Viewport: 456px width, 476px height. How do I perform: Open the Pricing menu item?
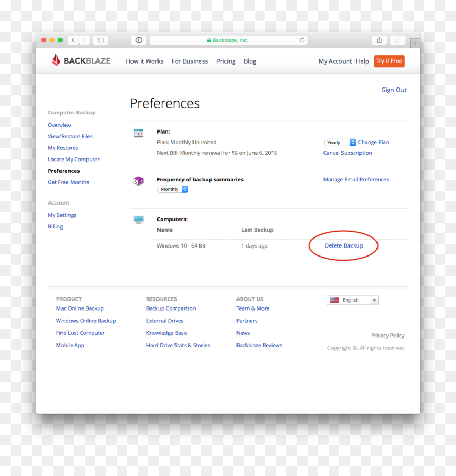point(226,61)
